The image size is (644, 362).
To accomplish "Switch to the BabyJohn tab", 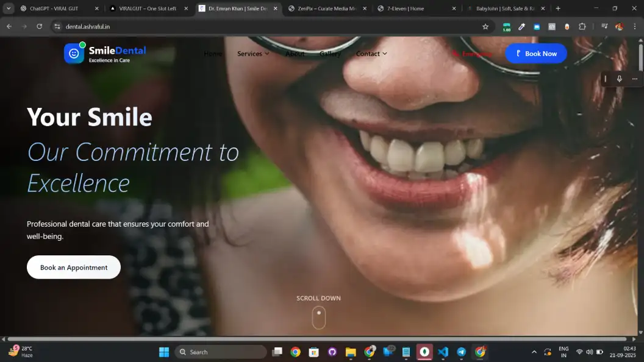I will click(505, 8).
